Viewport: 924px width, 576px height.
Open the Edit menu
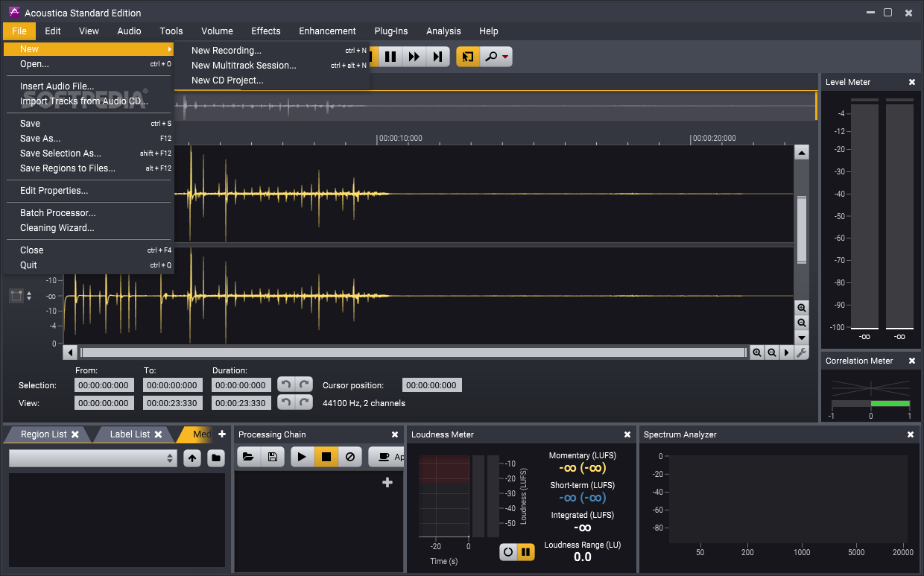pyautogui.click(x=53, y=31)
